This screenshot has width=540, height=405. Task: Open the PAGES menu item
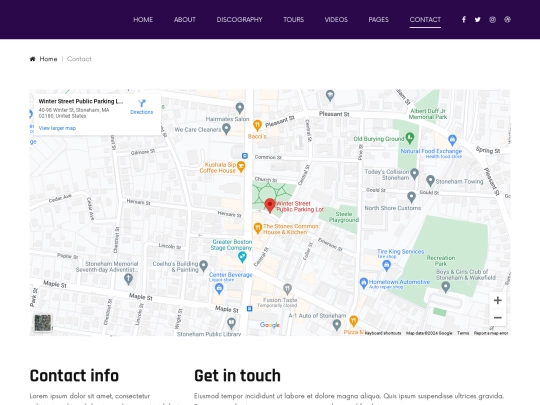(x=378, y=20)
